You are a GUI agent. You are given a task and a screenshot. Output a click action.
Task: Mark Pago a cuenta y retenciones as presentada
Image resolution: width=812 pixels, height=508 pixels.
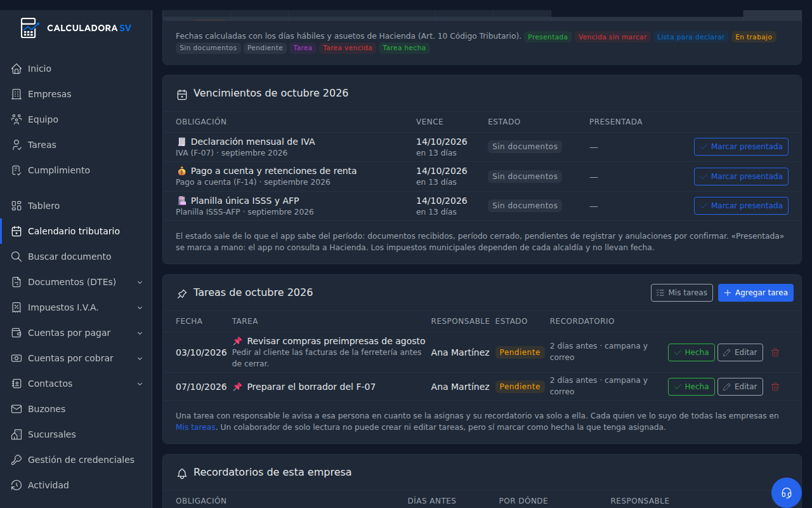pos(741,177)
